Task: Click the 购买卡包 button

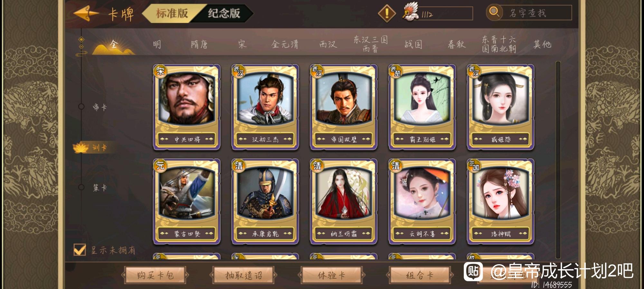Action: tap(155, 275)
